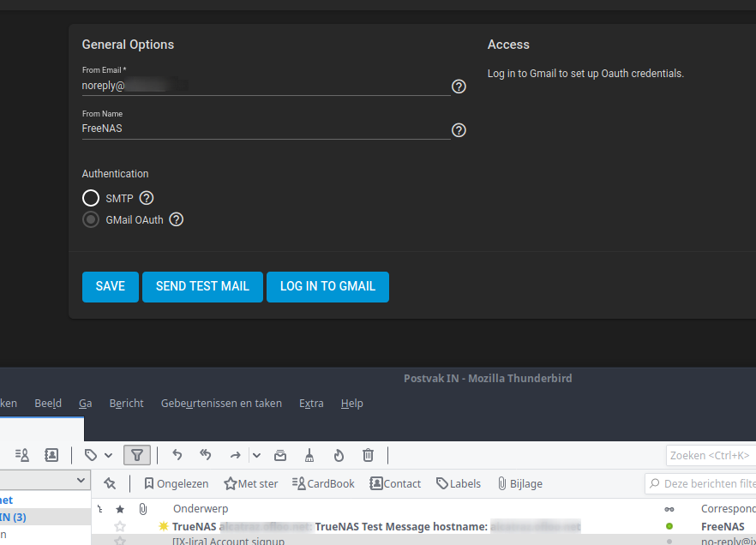Reply all to the selected message
The width and height of the screenshot is (756, 545).
(206, 455)
